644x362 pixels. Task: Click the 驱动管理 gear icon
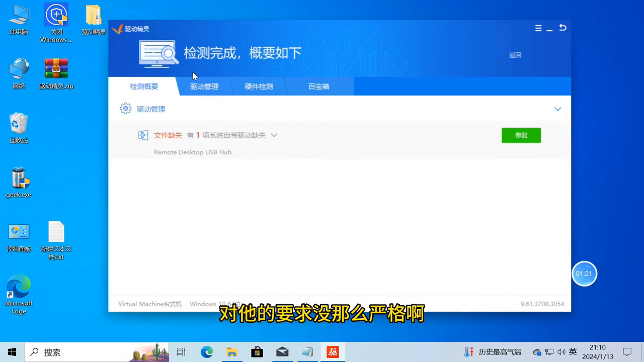[x=125, y=109]
